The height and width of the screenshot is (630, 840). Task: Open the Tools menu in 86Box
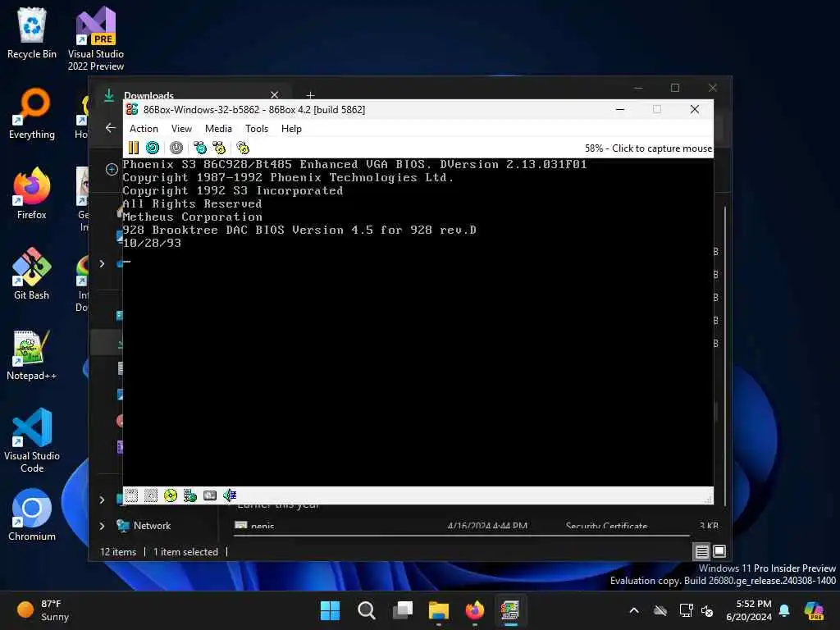[257, 129]
